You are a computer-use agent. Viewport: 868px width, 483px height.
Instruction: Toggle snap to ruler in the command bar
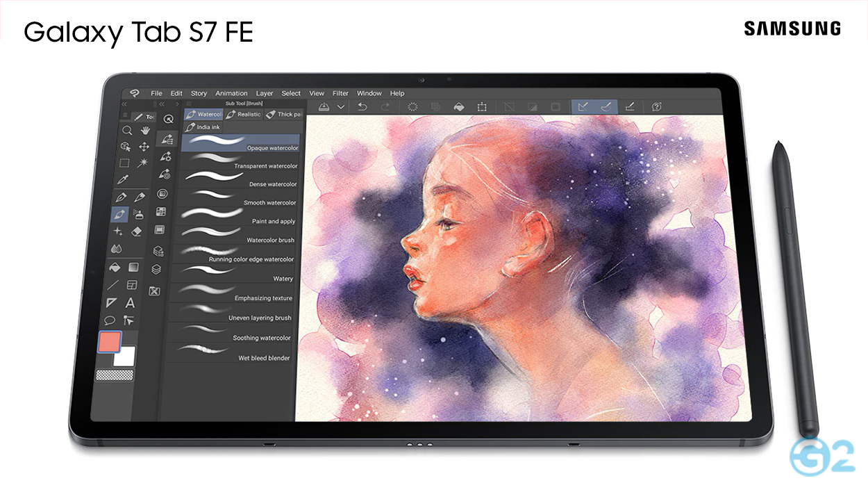(x=583, y=106)
